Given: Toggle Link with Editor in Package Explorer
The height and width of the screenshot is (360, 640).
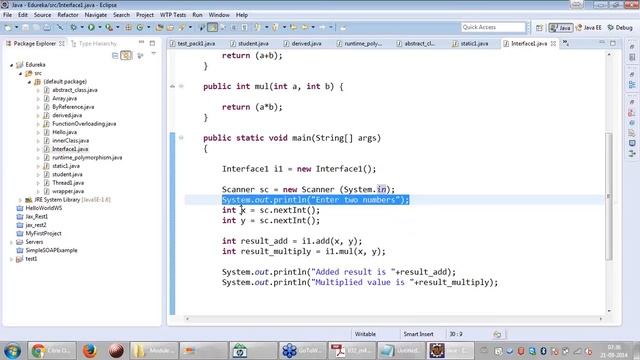Looking at the screenshot, I should click(126, 55).
